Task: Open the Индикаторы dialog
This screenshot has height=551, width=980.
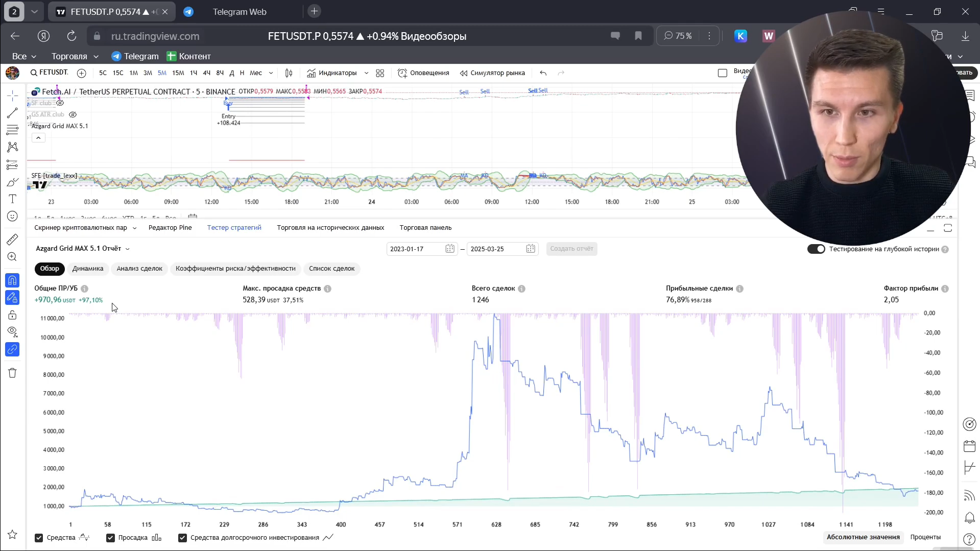Action: (332, 73)
